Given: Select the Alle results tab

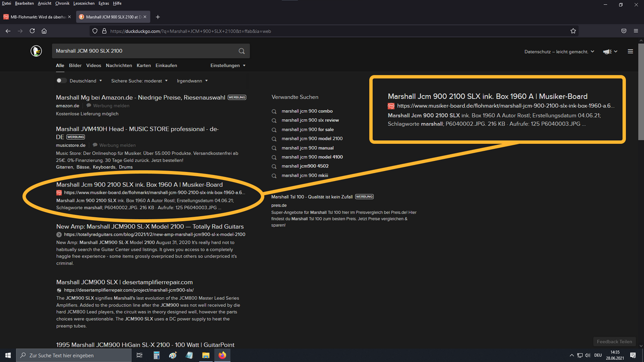Looking at the screenshot, I should tap(60, 65).
